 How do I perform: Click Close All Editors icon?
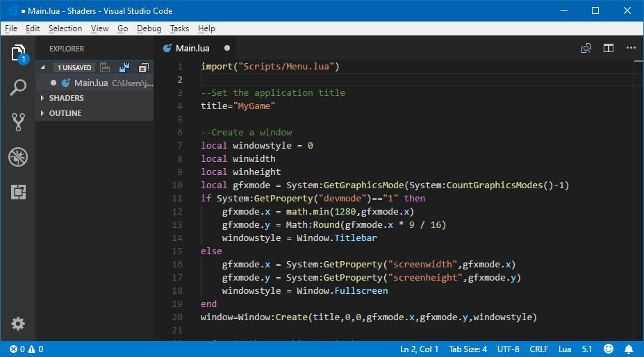click(143, 67)
